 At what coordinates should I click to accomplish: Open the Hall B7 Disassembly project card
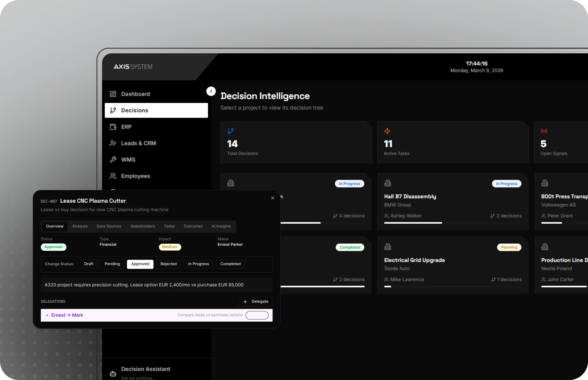pos(410,197)
